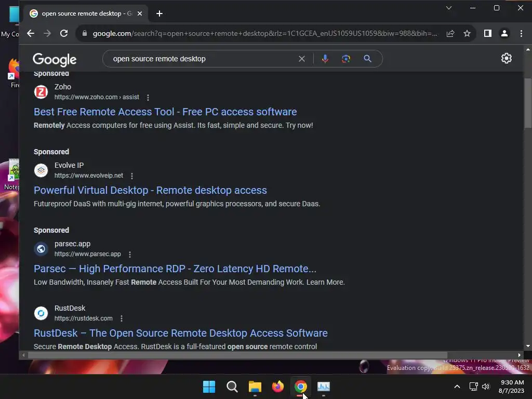Show hidden system tray icons chevron
Screen dimensions: 532x399
pos(457,387)
